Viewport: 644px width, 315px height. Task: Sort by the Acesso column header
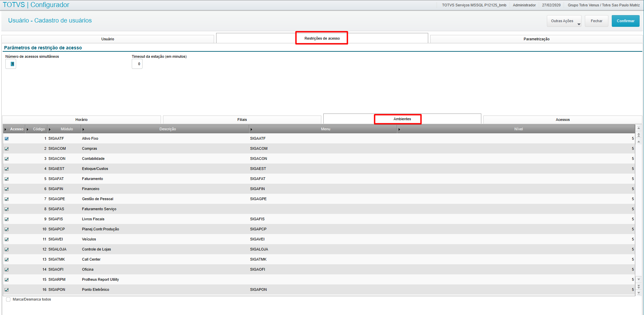click(x=15, y=129)
